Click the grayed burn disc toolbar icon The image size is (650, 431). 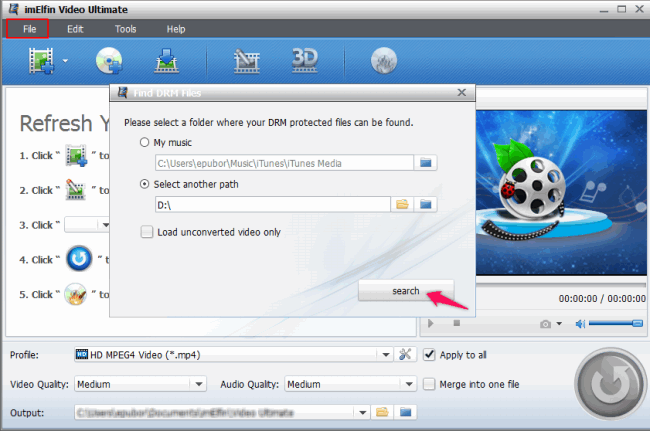pyautogui.click(x=383, y=61)
